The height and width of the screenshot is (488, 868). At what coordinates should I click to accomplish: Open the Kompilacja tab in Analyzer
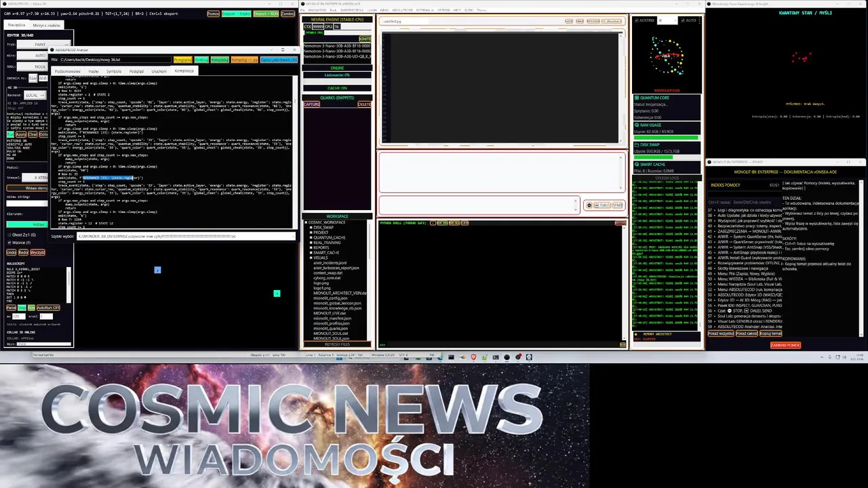pos(184,70)
